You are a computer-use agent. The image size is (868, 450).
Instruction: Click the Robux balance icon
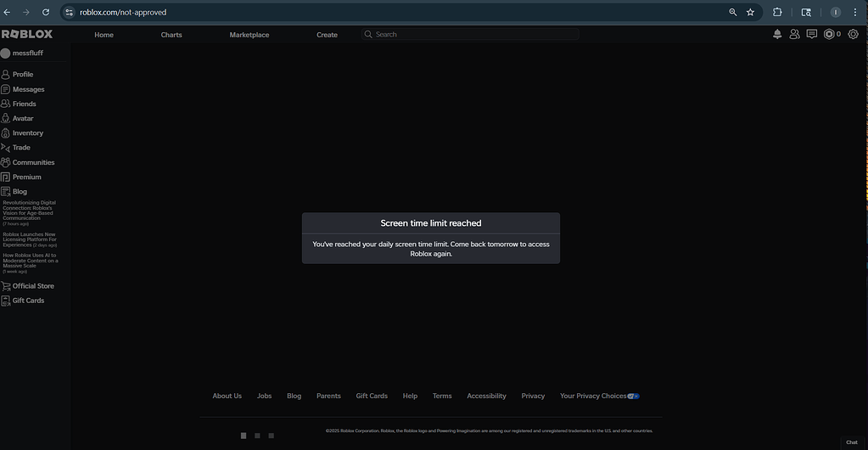click(829, 34)
